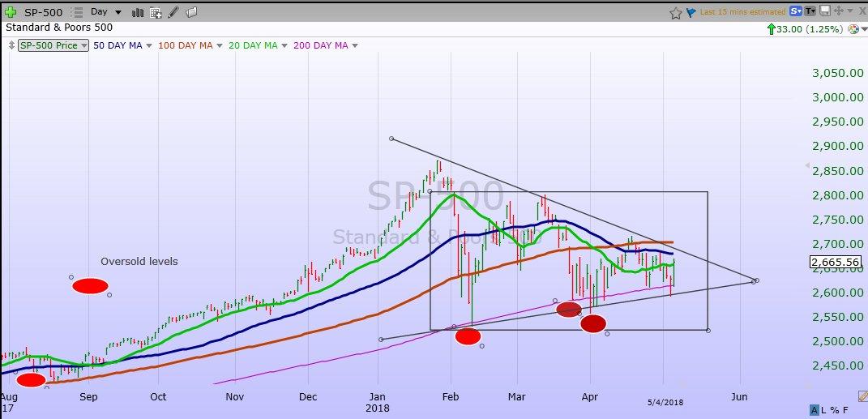
Task: Open the watchlist list icon beside SP-500
Action: (78, 11)
